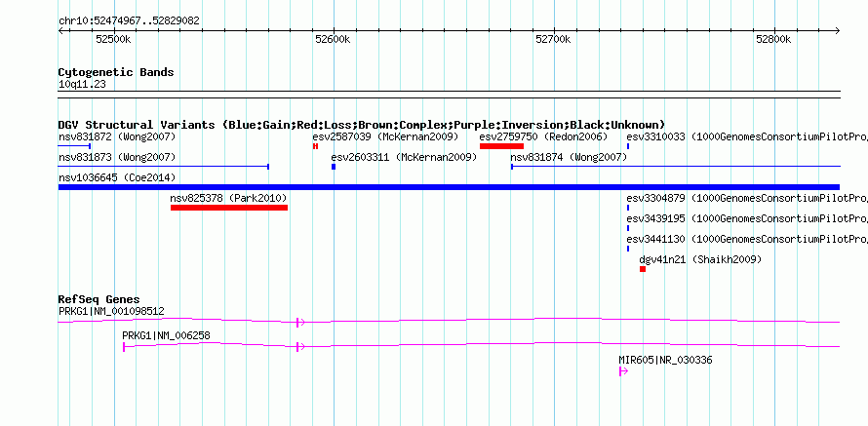Open nsv1036645 (Coe2014) variant label
Image resolution: width=868 pixels, height=426 pixels.
[x=117, y=177]
